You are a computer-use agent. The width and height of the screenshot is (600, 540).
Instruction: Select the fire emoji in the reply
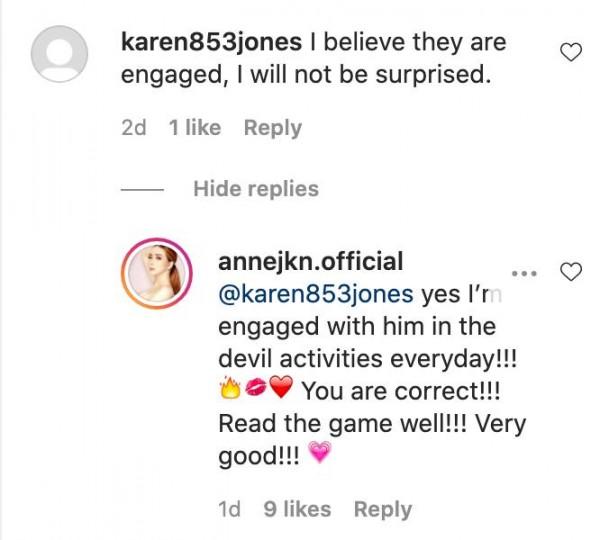[230, 388]
